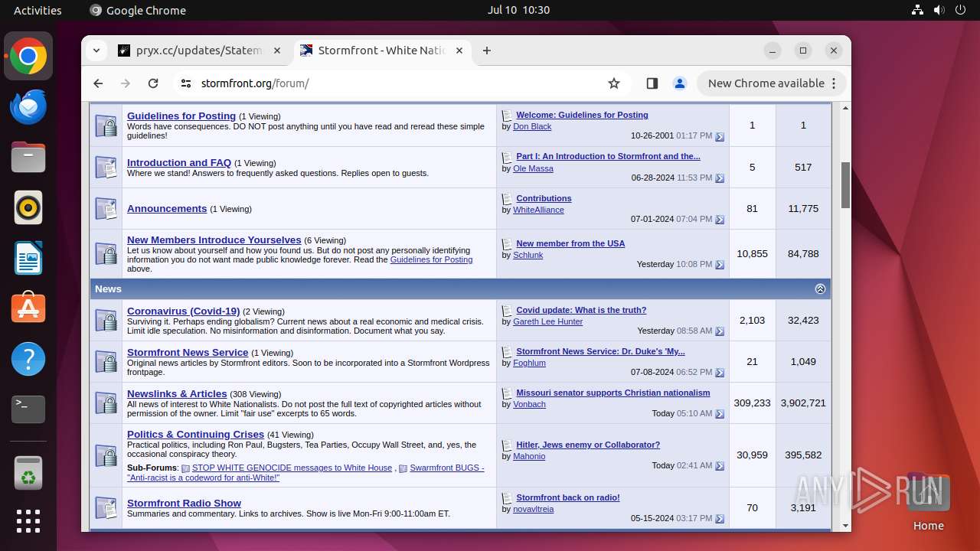Open the Stormfront News Service forum
The width and height of the screenshot is (980, 551).
pos(188,353)
